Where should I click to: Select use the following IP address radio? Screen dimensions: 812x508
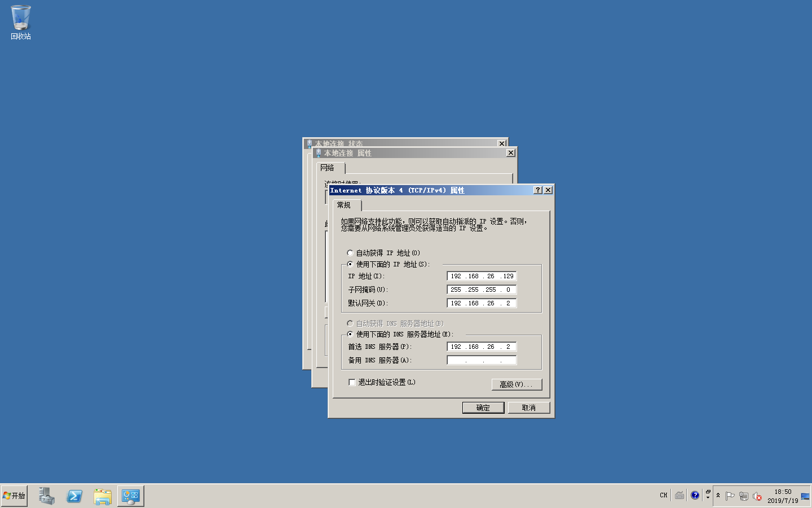(x=350, y=264)
